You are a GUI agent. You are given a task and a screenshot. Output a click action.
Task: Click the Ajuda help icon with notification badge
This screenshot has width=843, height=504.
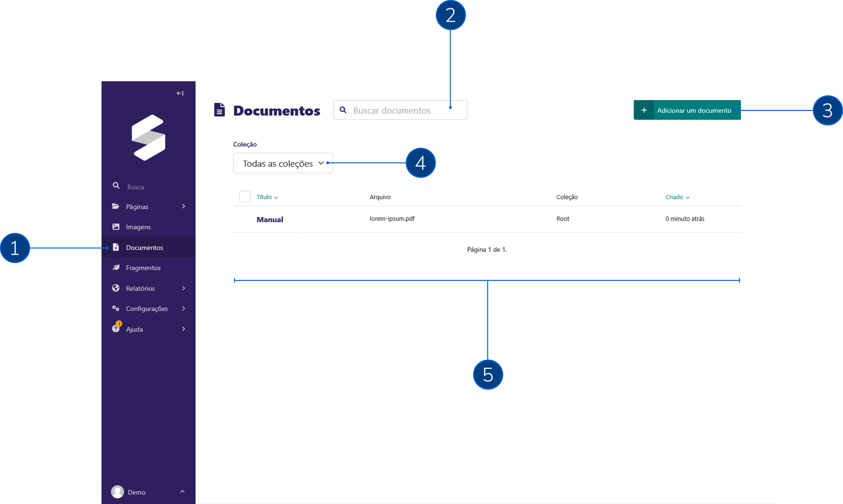[116, 328]
